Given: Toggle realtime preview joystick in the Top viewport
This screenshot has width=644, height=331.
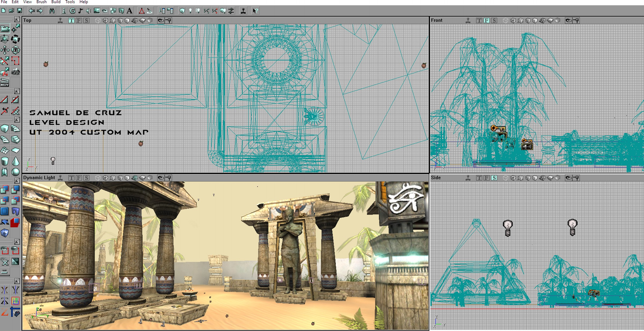Looking at the screenshot, I should (60, 20).
